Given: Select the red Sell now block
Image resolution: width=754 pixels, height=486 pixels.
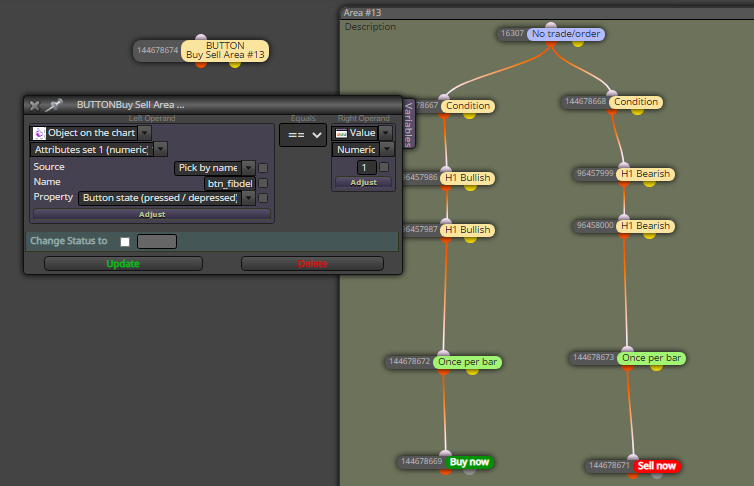Looking at the screenshot, I should pyautogui.click(x=656, y=466).
